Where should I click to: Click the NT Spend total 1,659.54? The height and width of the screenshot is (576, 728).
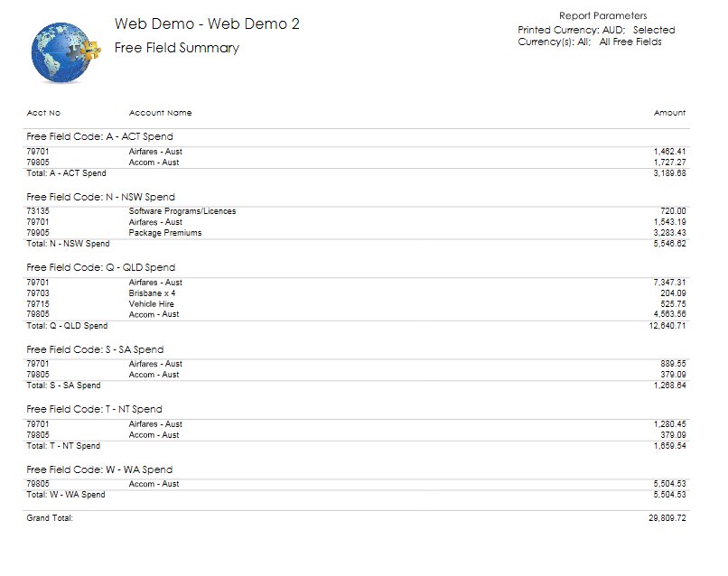(x=669, y=446)
